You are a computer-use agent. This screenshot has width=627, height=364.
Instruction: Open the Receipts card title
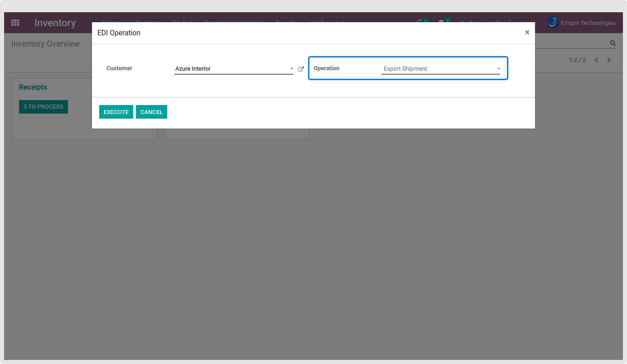point(33,87)
